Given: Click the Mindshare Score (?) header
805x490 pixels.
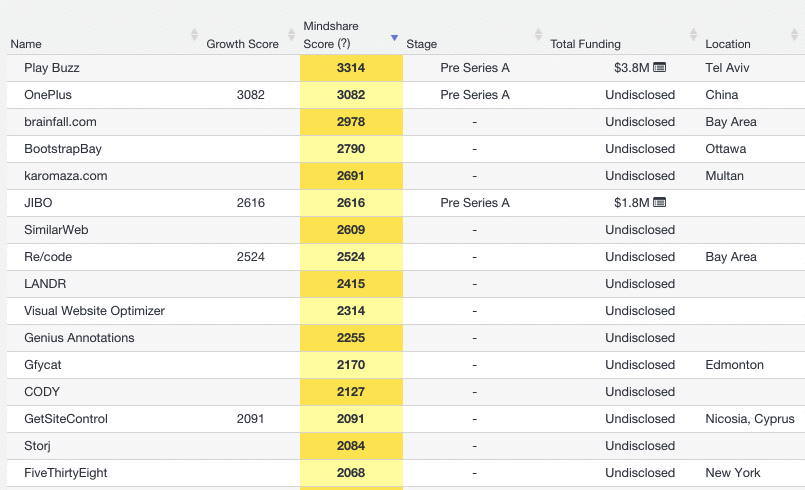Looking at the screenshot, I should tap(331, 35).
